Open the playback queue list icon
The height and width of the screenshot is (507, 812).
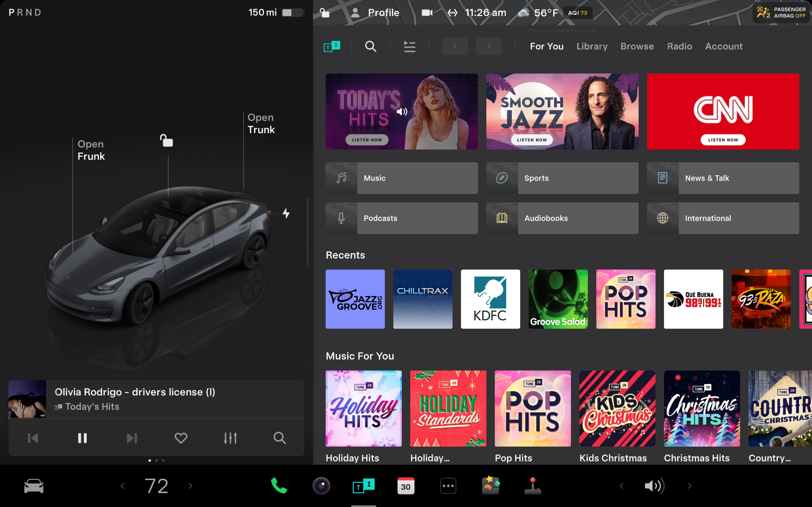click(409, 46)
